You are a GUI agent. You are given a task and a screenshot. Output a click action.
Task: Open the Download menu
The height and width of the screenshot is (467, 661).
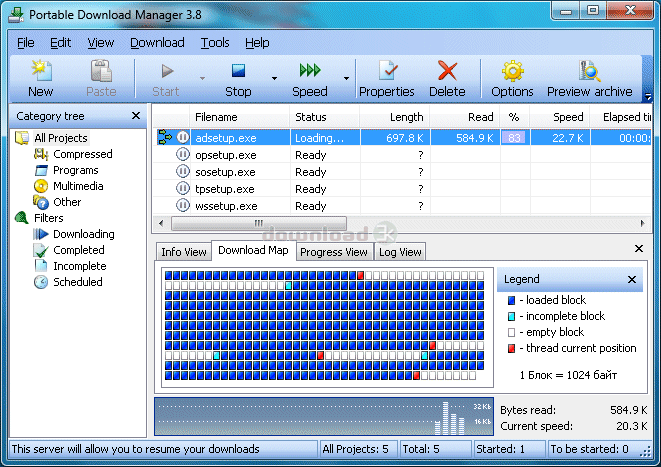157,43
